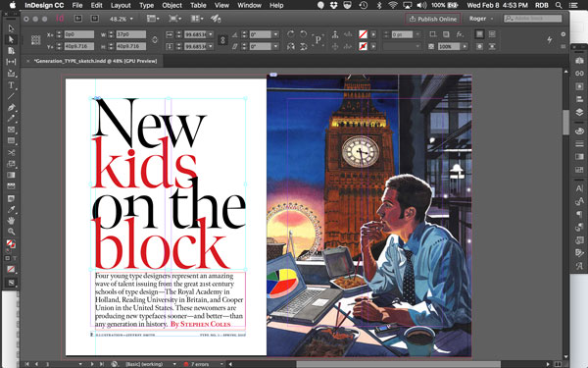
Task: Open the rotation angle dropdown
Action: point(275,34)
